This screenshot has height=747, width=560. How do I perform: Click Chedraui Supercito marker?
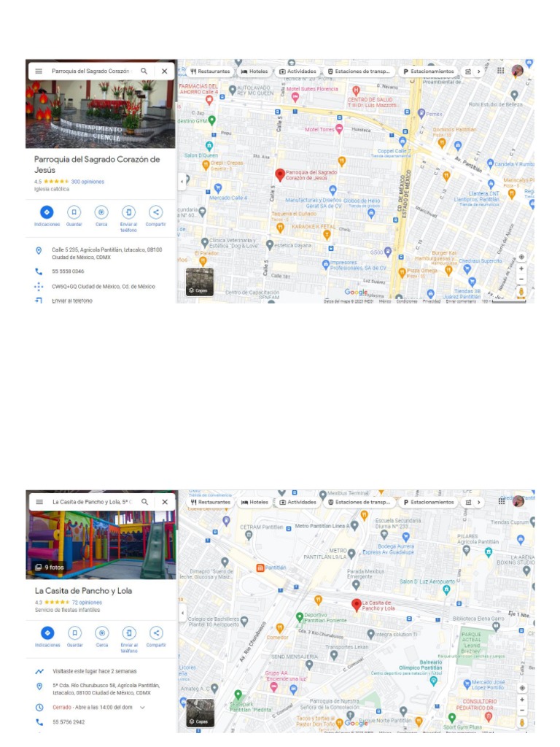coord(467,268)
